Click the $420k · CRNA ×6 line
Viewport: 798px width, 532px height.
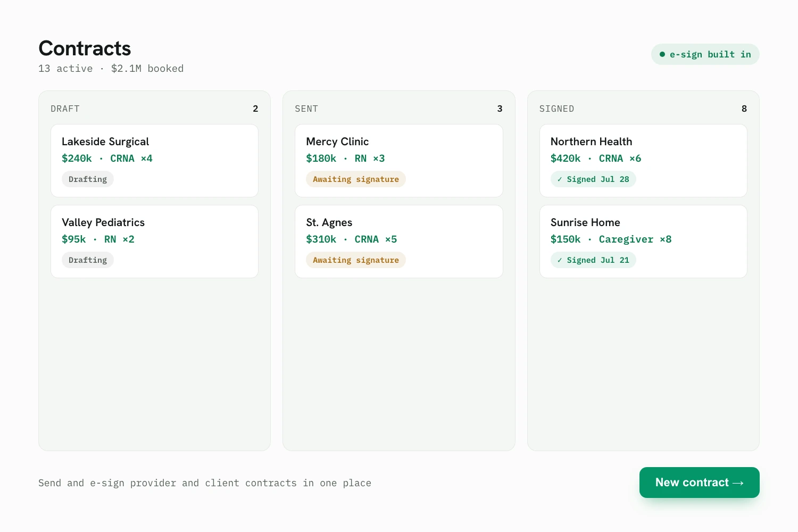click(x=596, y=159)
